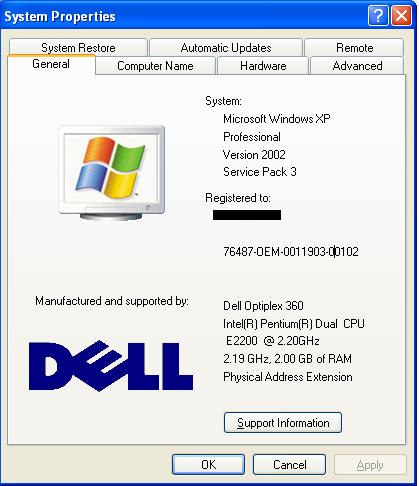This screenshot has width=419, height=486.
Task: Click the greyed-out Apply button
Action: click(x=370, y=464)
